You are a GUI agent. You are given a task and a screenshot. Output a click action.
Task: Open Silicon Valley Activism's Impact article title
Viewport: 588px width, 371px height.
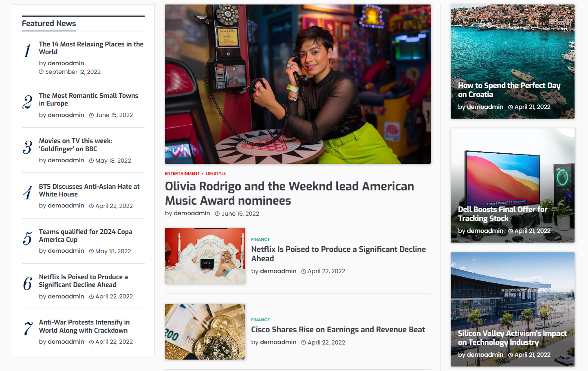pyautogui.click(x=512, y=338)
